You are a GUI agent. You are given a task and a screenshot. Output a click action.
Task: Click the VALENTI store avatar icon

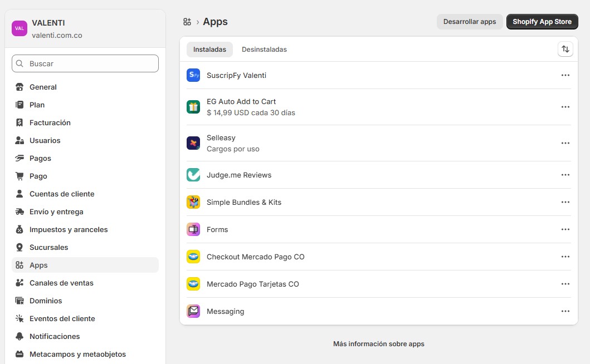(19, 28)
